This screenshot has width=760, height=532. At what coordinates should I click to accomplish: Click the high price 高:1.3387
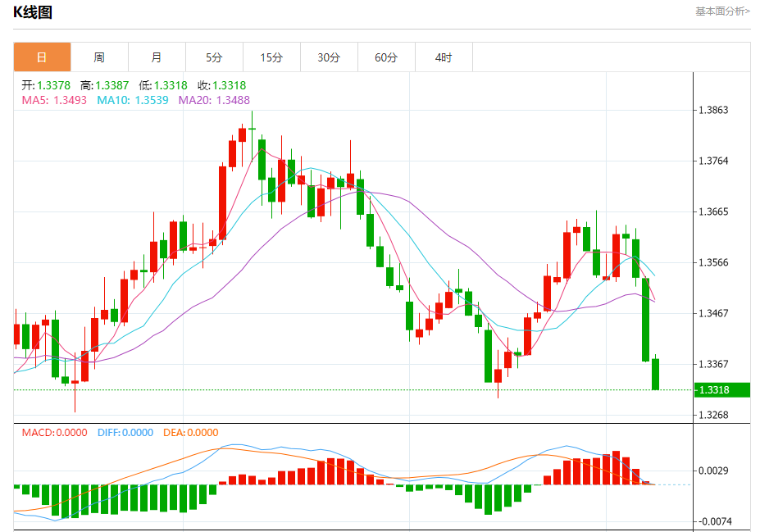pyautogui.click(x=105, y=85)
